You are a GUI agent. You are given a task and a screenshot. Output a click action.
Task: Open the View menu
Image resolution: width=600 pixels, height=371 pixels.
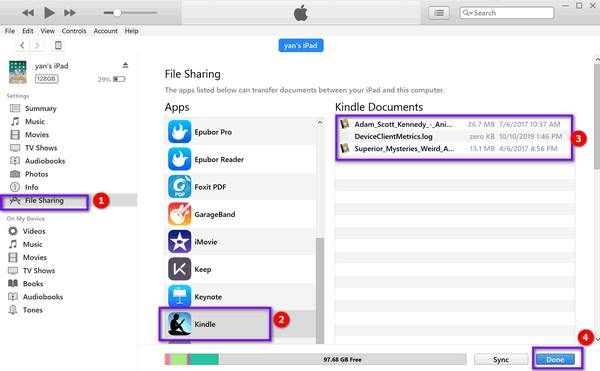47,31
